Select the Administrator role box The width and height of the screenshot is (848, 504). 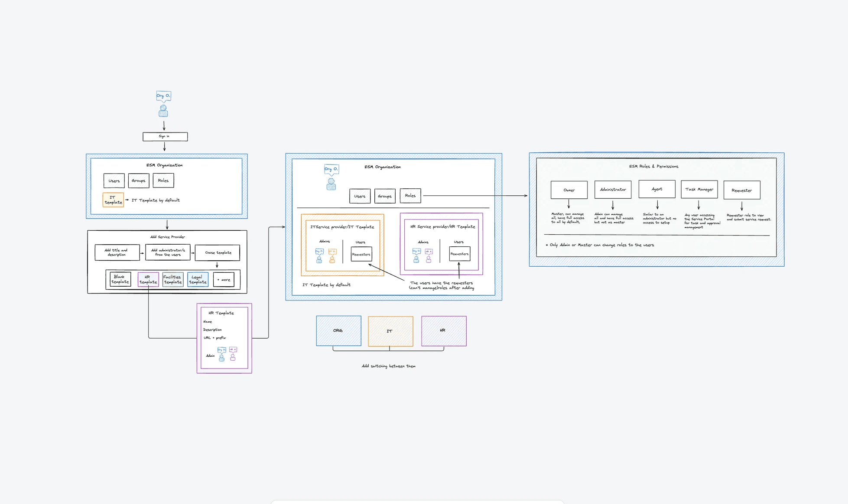613,190
